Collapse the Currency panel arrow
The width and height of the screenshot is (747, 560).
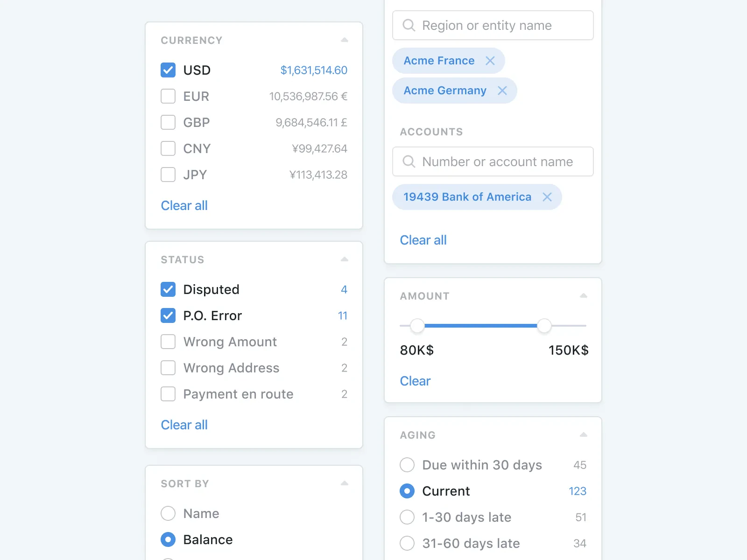coord(345,40)
